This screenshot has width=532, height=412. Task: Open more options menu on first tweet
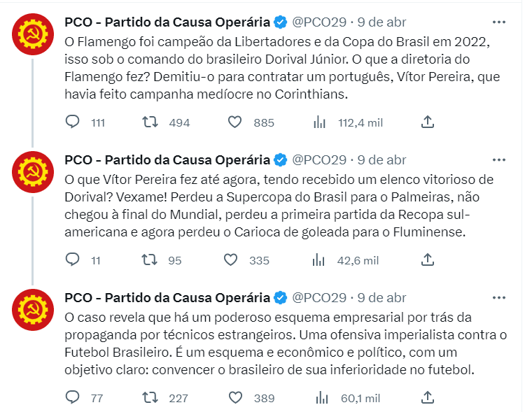click(x=498, y=22)
